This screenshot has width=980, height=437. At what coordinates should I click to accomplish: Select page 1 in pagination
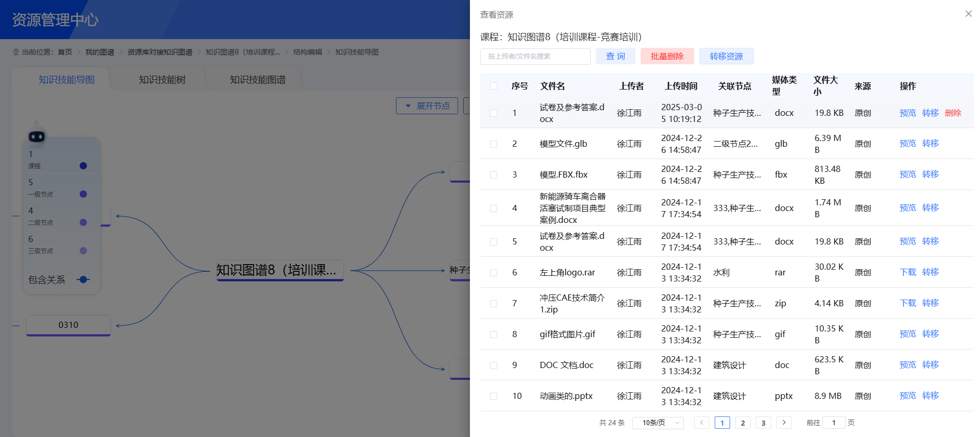coord(722,423)
